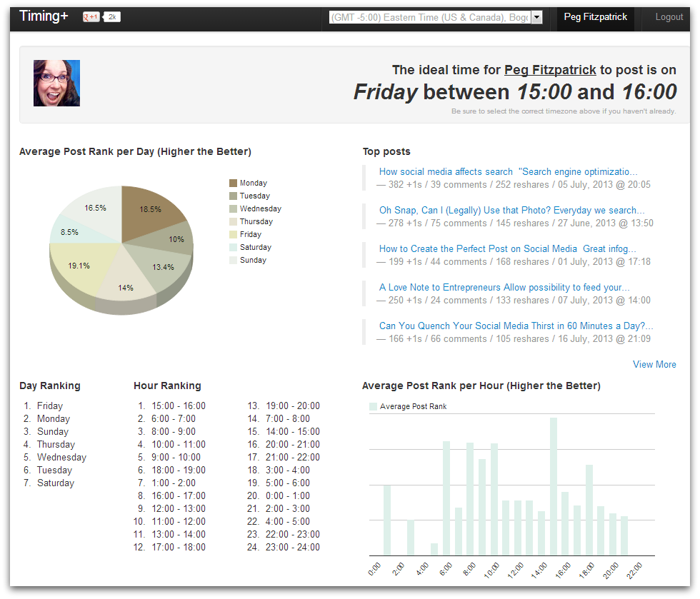
Task: Click the Tuesday legend color swatch
Action: (233, 196)
